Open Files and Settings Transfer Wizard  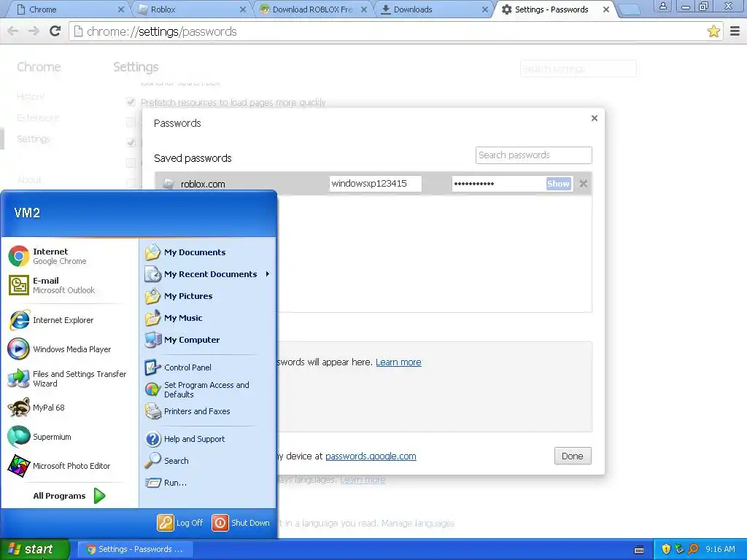(67, 378)
